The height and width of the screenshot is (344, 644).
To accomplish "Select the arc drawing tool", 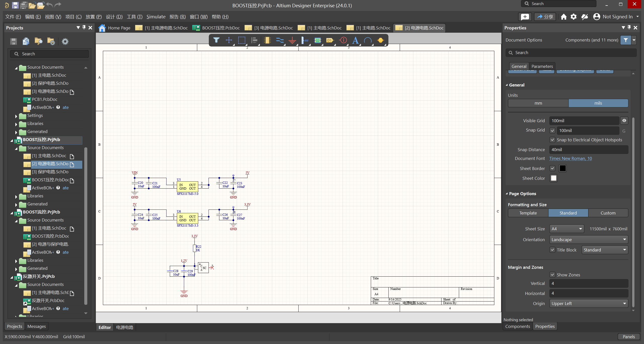I will coord(368,40).
